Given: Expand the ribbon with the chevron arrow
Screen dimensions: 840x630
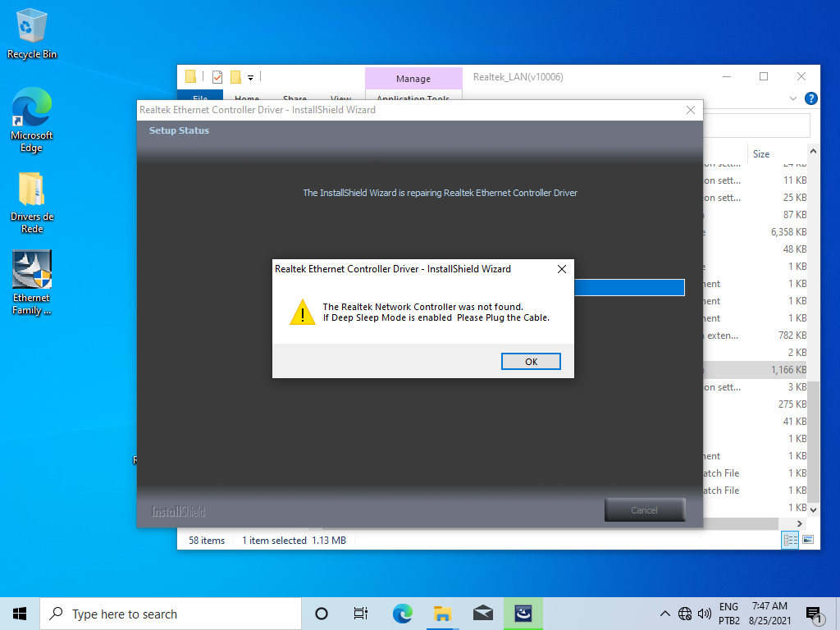Looking at the screenshot, I should [793, 98].
